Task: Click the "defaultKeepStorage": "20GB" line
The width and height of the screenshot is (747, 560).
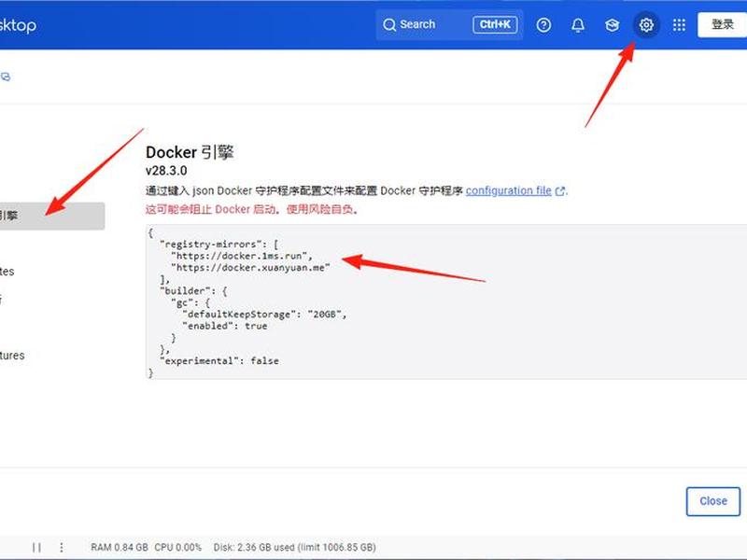Action: tap(264, 315)
